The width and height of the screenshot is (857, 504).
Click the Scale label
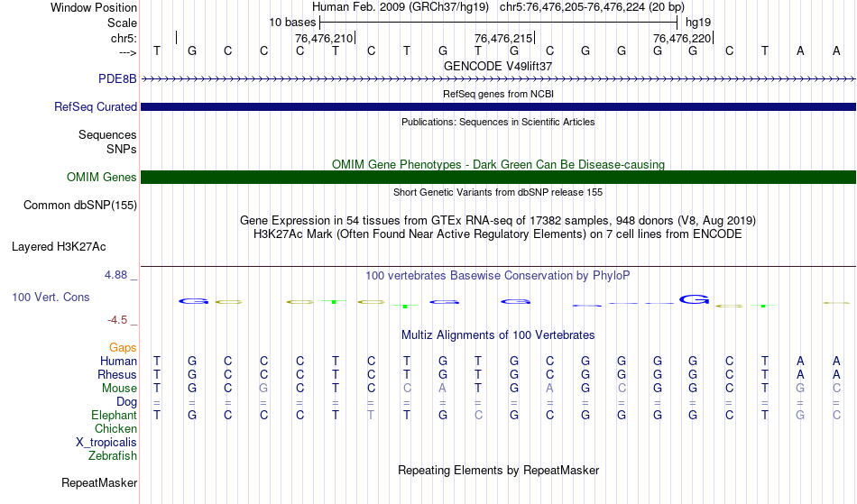(x=123, y=23)
